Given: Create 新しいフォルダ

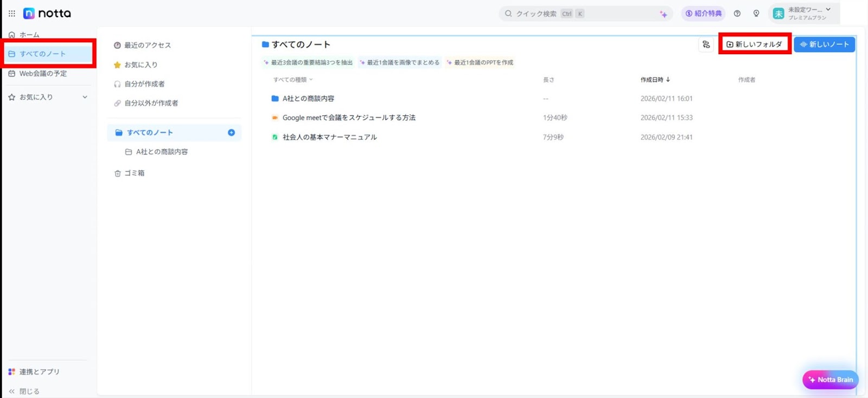Looking at the screenshot, I should pos(754,44).
